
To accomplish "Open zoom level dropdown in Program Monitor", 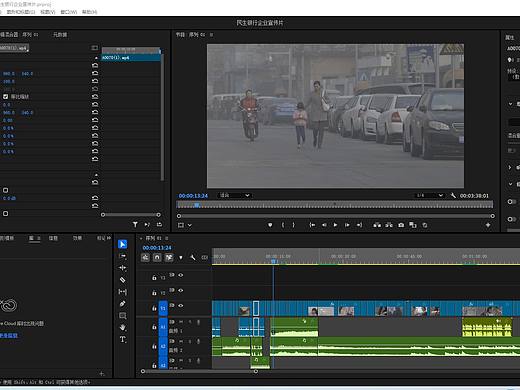I will pyautogui.click(x=234, y=195).
